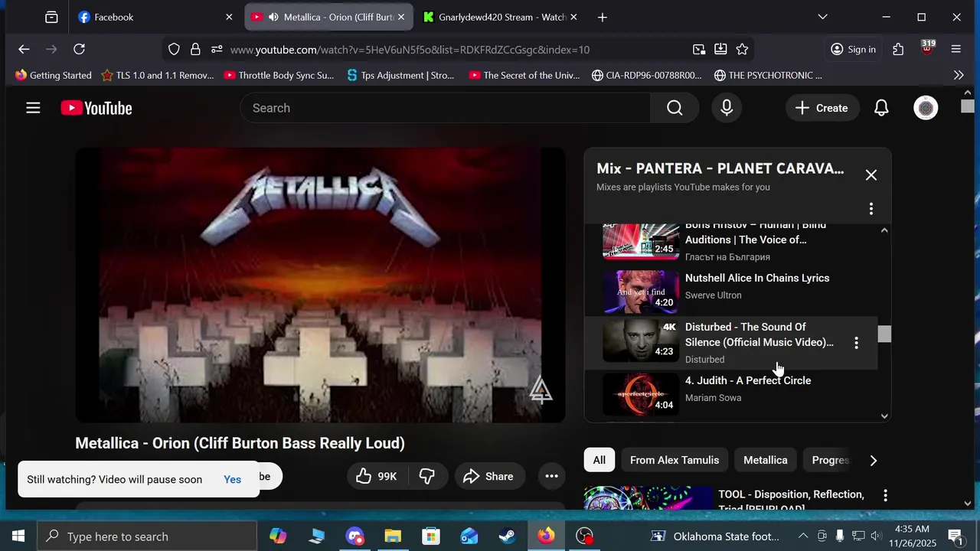The height and width of the screenshot is (551, 980).
Task: Open Steam from the taskbar
Action: coord(508,536)
